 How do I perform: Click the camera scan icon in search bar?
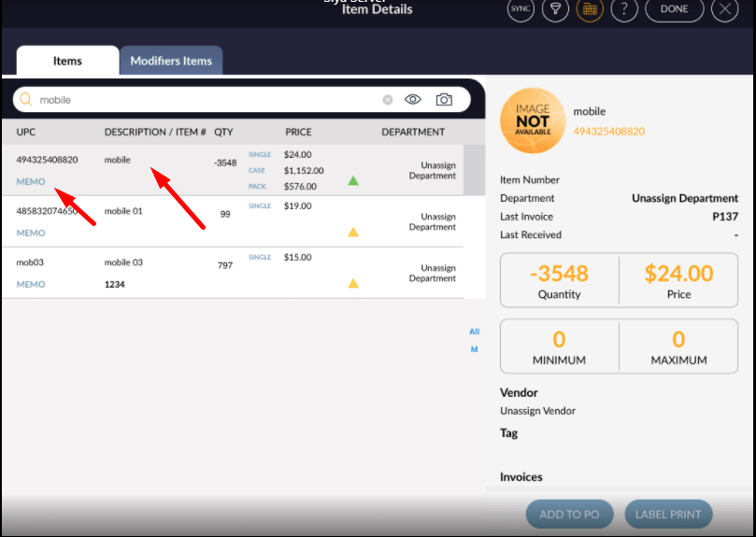tap(444, 100)
